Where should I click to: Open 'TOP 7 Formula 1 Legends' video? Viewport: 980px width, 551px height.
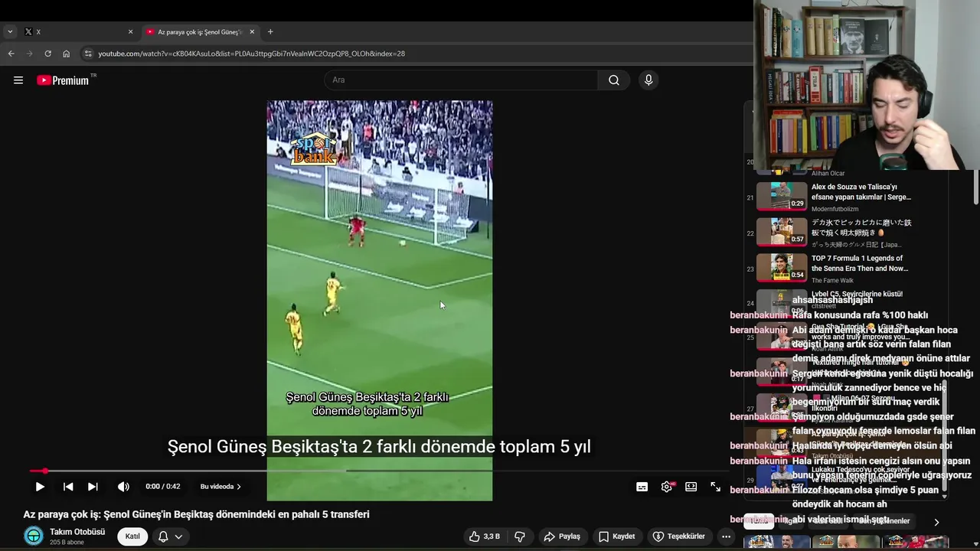860,263
